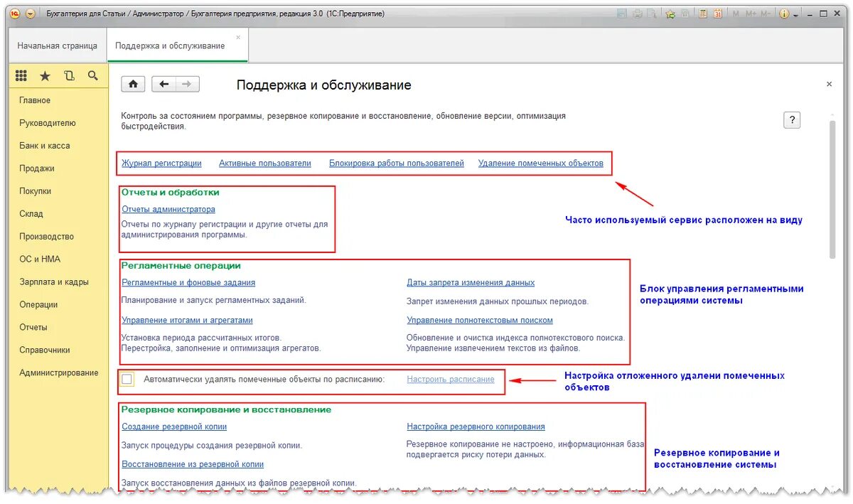Click the Настроить расписание link
The height and width of the screenshot is (504, 853).
[451, 380]
